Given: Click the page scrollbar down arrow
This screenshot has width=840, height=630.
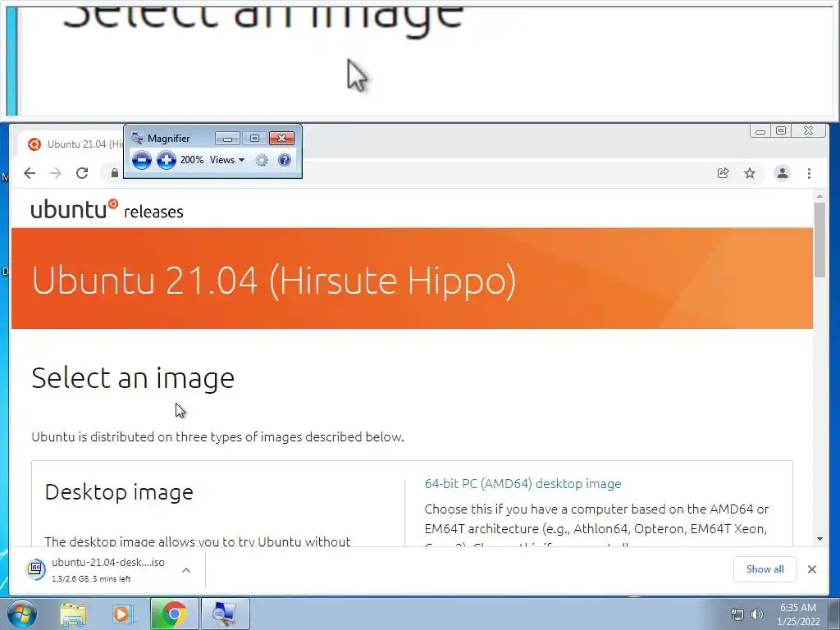Looking at the screenshot, I should [819, 539].
